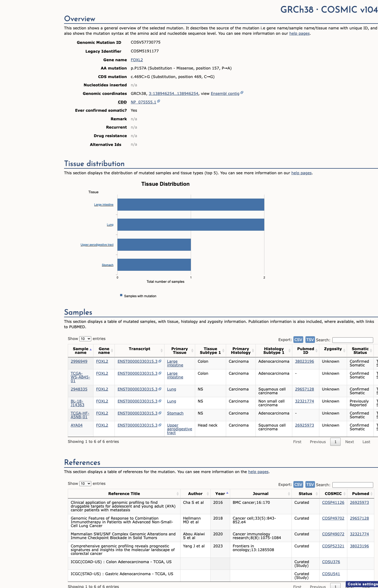
Task: Click sort arrows beside Histology Subtype 1 header
Action: 289,350
